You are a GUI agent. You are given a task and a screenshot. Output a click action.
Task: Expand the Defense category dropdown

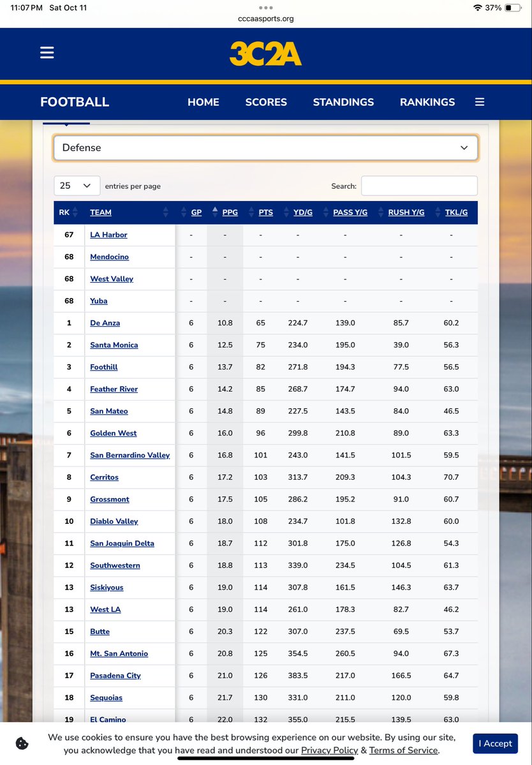[x=266, y=148]
